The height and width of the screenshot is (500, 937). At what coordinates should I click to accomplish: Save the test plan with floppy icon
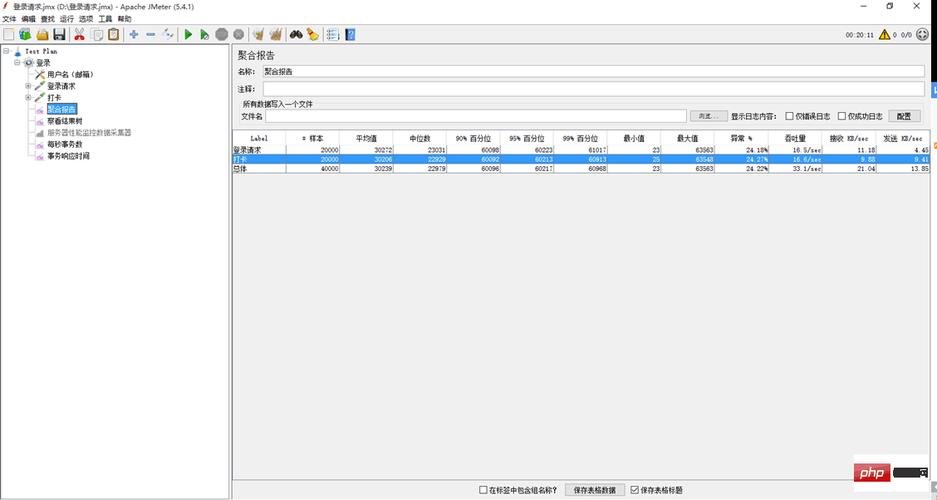[59, 35]
